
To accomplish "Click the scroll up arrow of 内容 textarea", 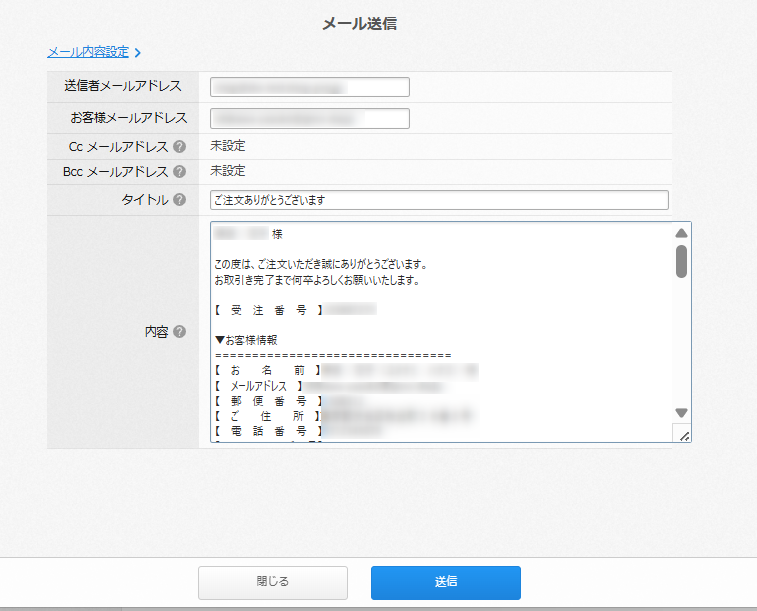I will pyautogui.click(x=681, y=234).
